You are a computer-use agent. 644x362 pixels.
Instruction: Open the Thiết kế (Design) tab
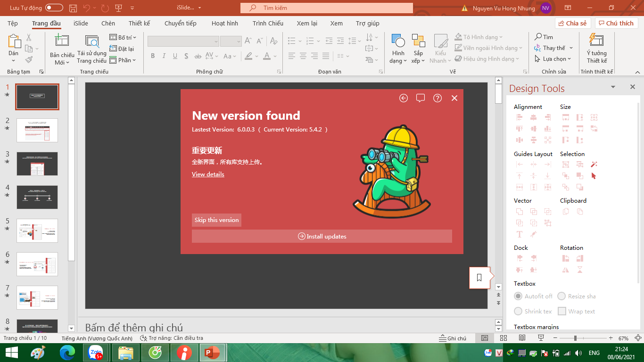[x=139, y=23]
